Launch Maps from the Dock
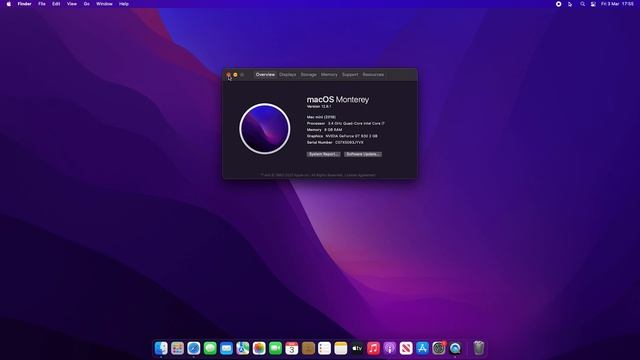This screenshot has width=640, height=360. click(x=242, y=348)
